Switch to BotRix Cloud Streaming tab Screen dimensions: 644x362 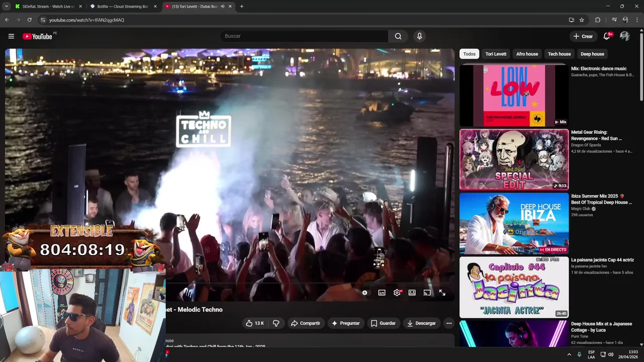119,7
